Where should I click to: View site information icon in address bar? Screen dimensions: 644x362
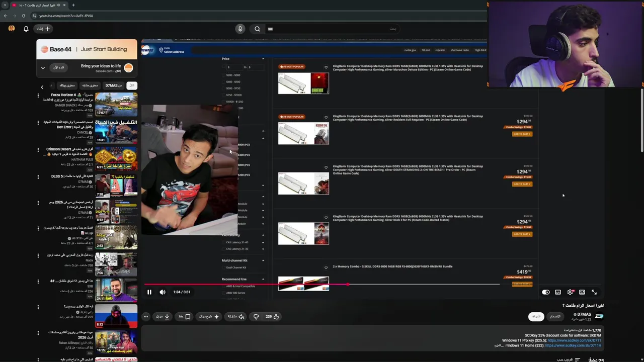click(x=35, y=16)
